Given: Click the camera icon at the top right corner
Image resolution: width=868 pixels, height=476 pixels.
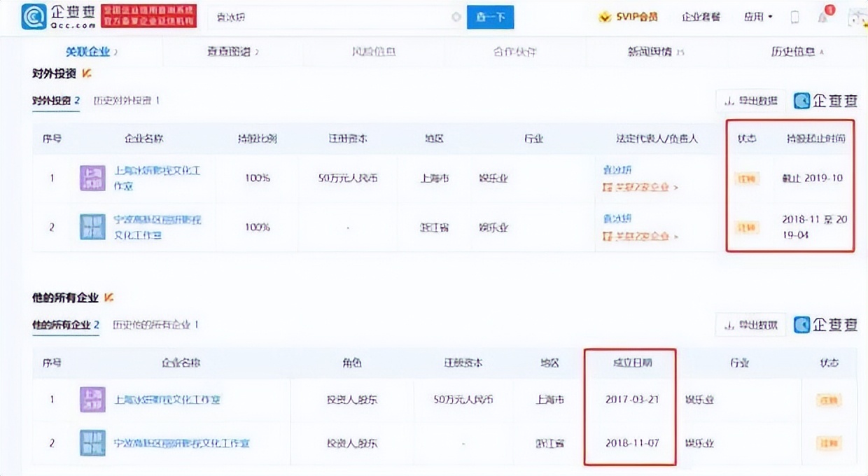Looking at the screenshot, I should click(x=855, y=19).
